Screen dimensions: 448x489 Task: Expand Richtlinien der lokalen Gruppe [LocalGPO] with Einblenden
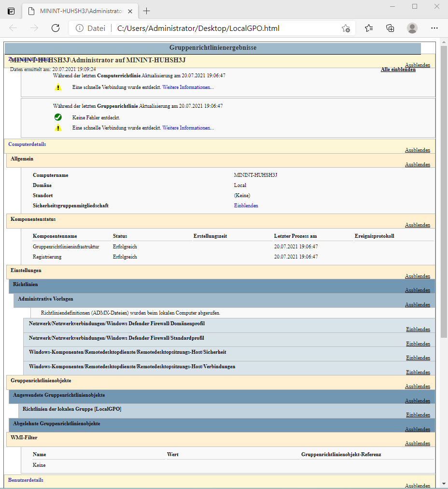[418, 415]
